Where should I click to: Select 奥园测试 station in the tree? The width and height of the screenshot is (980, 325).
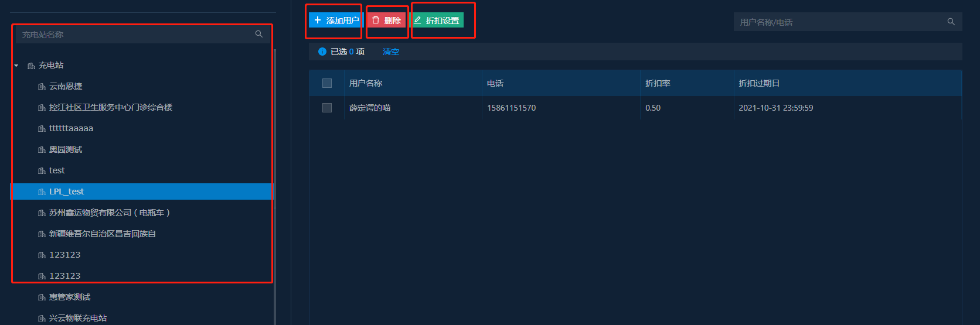coord(66,149)
